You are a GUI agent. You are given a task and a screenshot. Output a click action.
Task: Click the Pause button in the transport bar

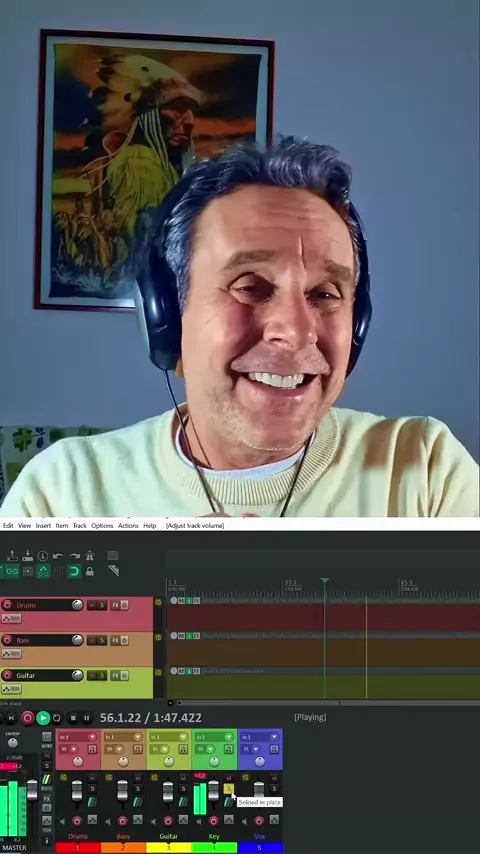tap(86, 718)
